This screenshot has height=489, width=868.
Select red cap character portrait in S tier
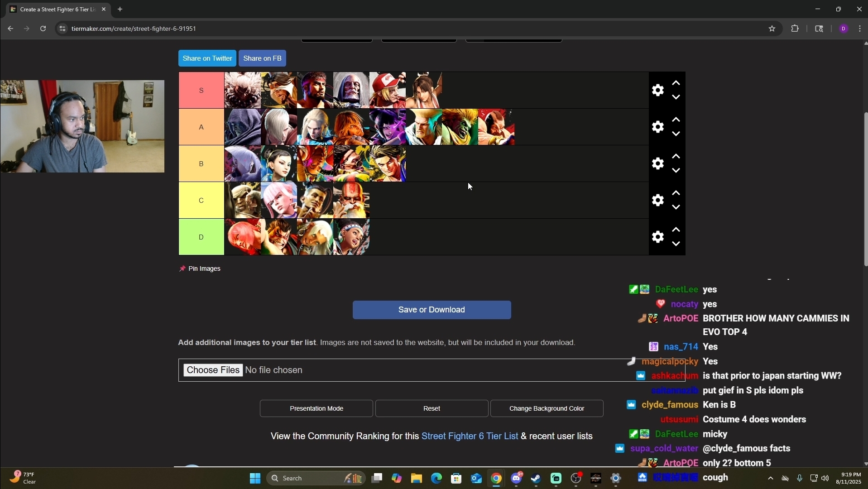click(388, 90)
